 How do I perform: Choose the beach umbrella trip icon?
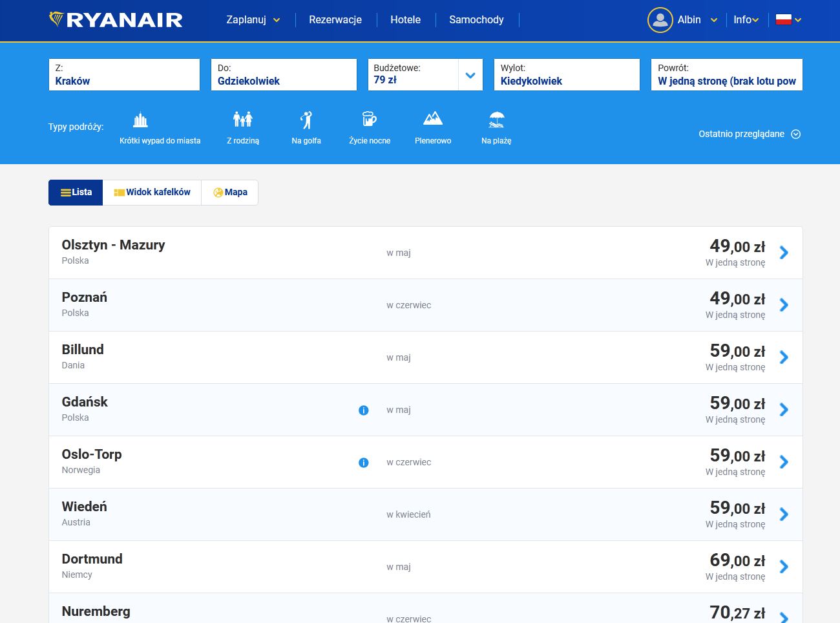pos(496,120)
